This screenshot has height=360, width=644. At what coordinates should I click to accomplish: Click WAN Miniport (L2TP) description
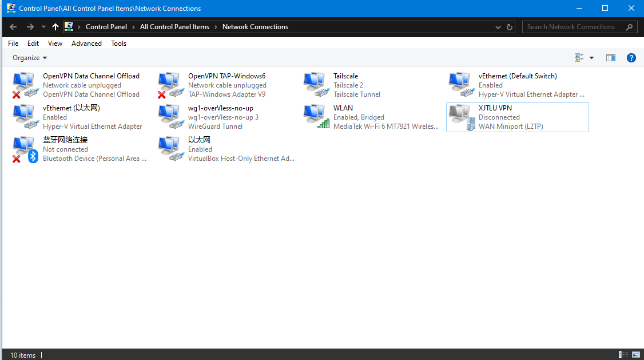click(x=511, y=126)
